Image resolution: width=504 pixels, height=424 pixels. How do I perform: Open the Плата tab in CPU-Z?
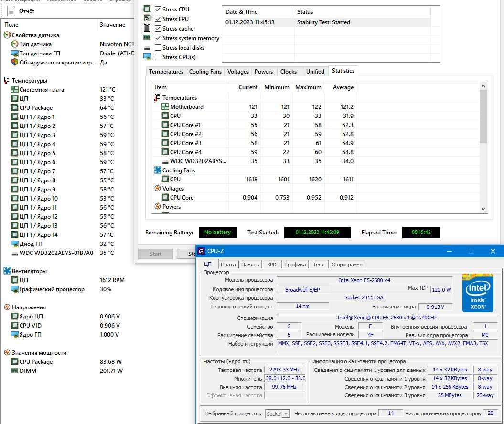tap(228, 265)
